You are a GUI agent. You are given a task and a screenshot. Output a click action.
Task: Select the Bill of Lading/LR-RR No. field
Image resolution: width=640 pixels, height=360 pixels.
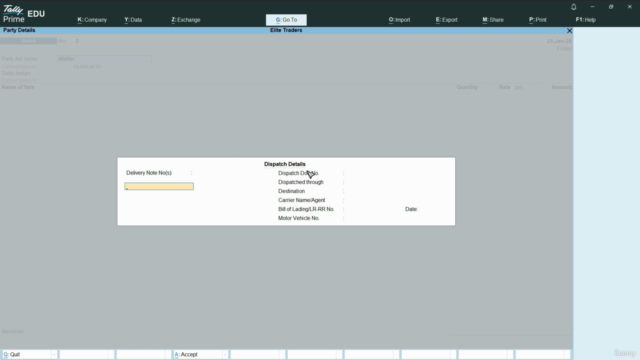point(306,209)
